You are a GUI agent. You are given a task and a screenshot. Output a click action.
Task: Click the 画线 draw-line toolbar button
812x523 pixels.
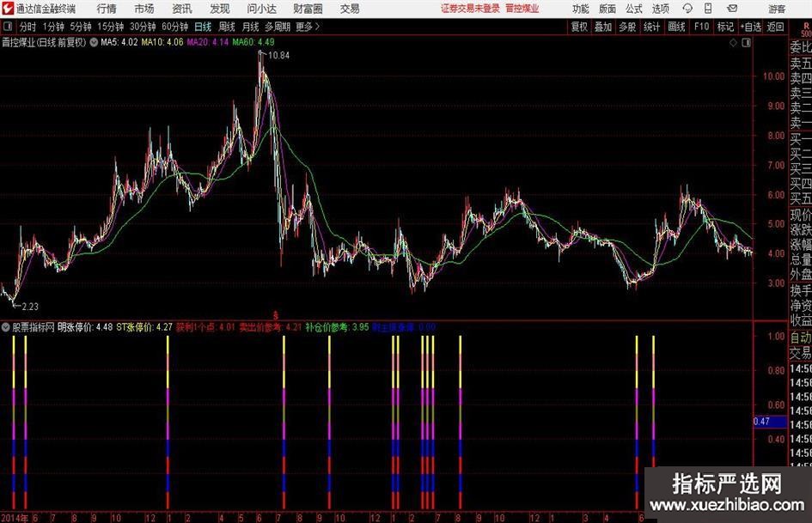tap(676, 27)
